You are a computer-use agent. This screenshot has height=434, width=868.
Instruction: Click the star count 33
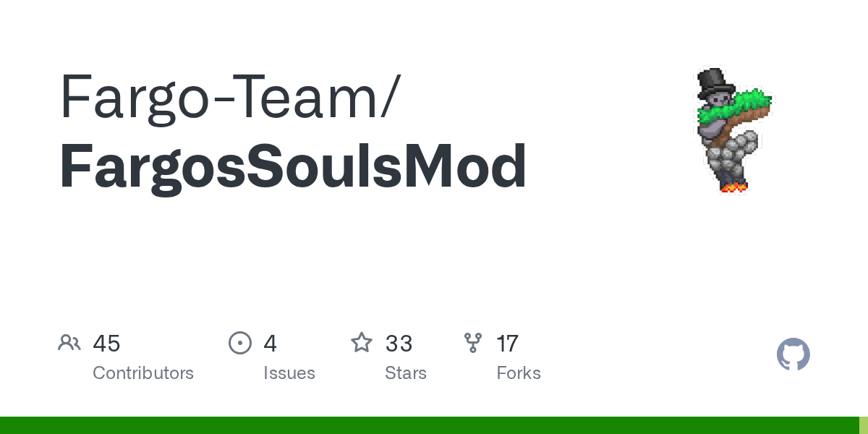[x=399, y=344]
